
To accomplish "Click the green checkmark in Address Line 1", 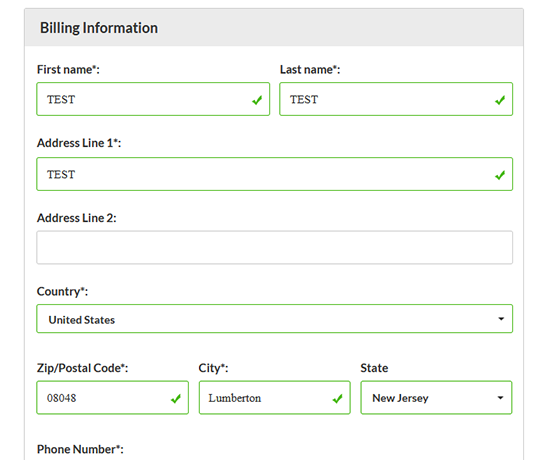I will 500,175.
